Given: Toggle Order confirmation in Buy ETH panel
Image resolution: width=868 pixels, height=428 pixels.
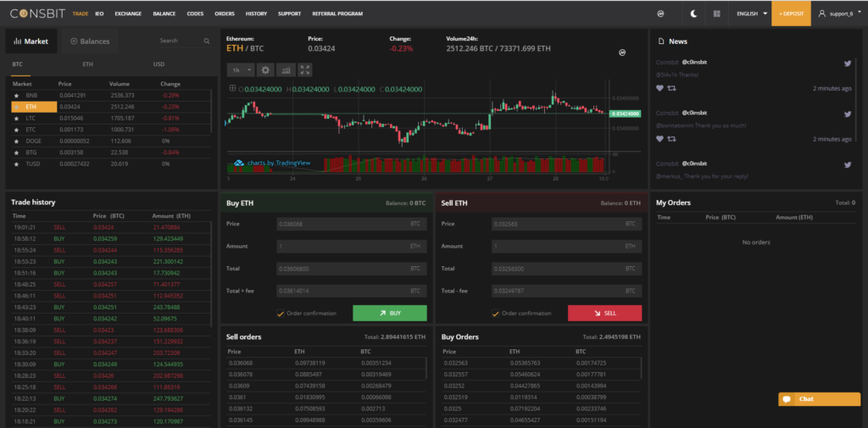Looking at the screenshot, I should pyautogui.click(x=281, y=314).
